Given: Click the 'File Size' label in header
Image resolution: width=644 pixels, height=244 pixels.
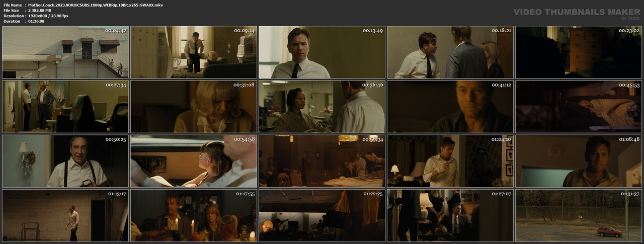Looking at the screenshot, I should tap(11, 11).
